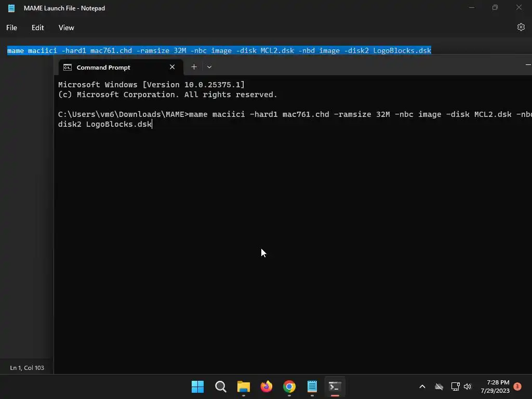Click the Microsoft Corporation copyright line

pos(168,95)
